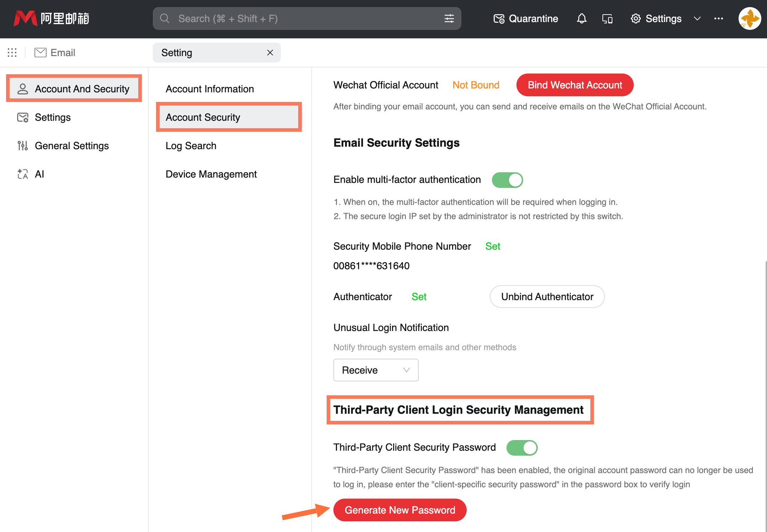Click the notification bell icon
The height and width of the screenshot is (532, 767).
click(x=581, y=18)
